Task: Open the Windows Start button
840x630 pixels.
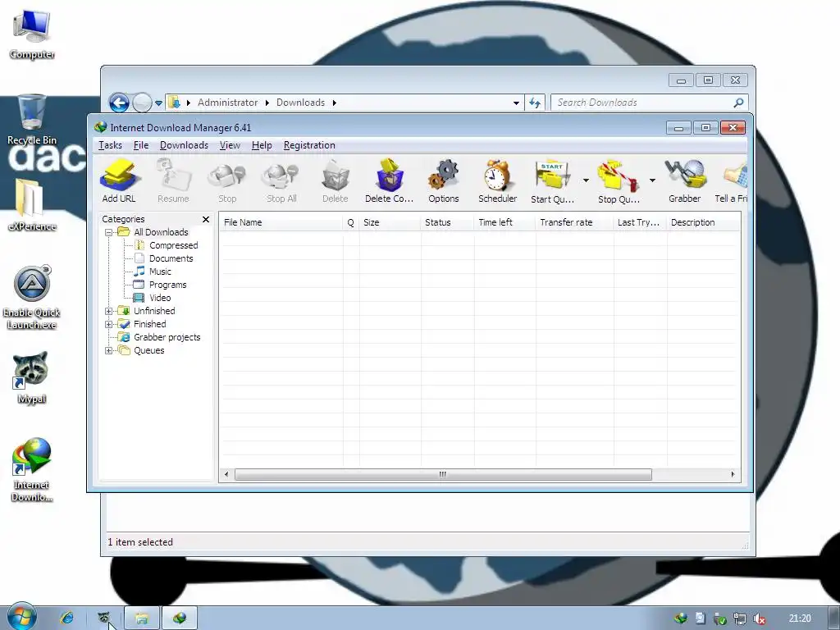Action: 21,617
